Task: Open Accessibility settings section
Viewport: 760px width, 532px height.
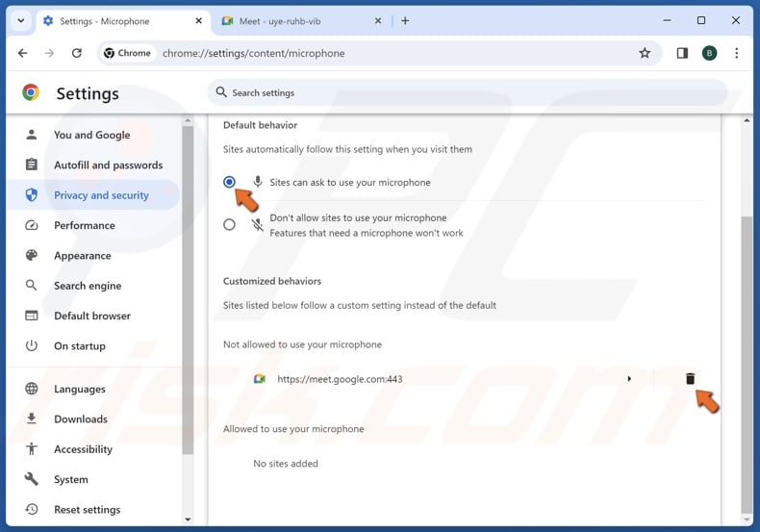Action: (93, 449)
